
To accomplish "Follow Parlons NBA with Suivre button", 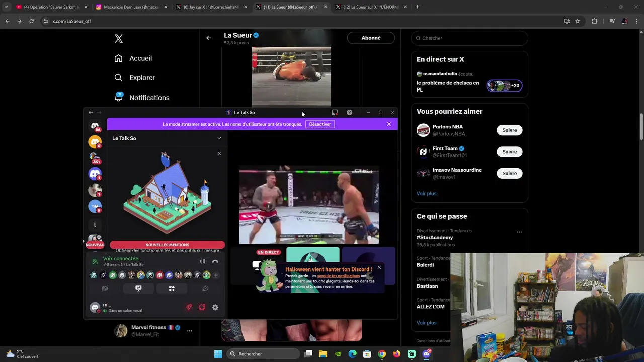I will (x=509, y=130).
